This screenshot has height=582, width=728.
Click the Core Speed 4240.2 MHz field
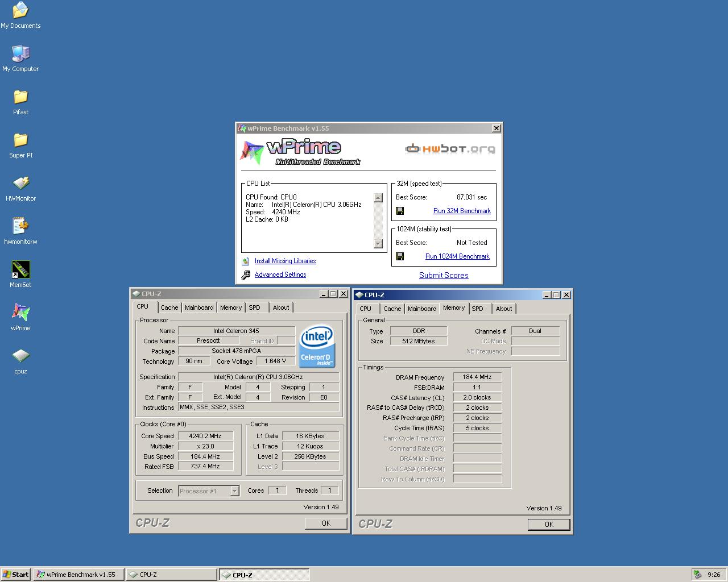[206, 436]
